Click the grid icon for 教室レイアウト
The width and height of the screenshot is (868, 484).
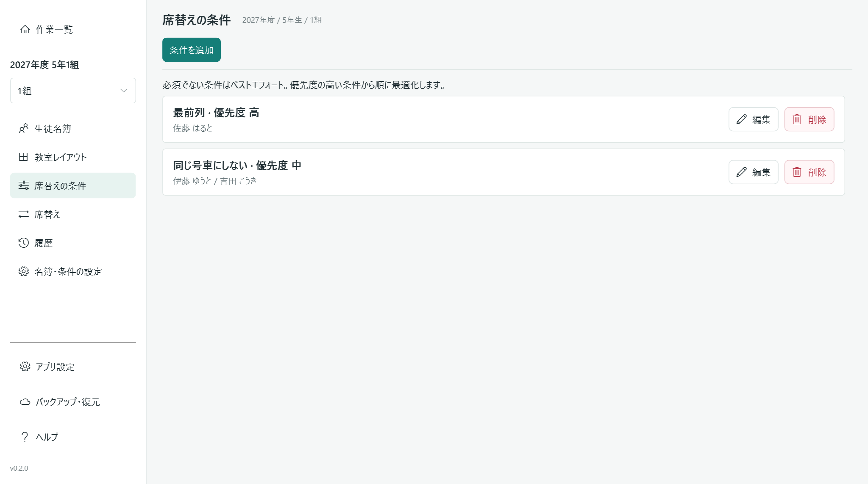(23, 157)
